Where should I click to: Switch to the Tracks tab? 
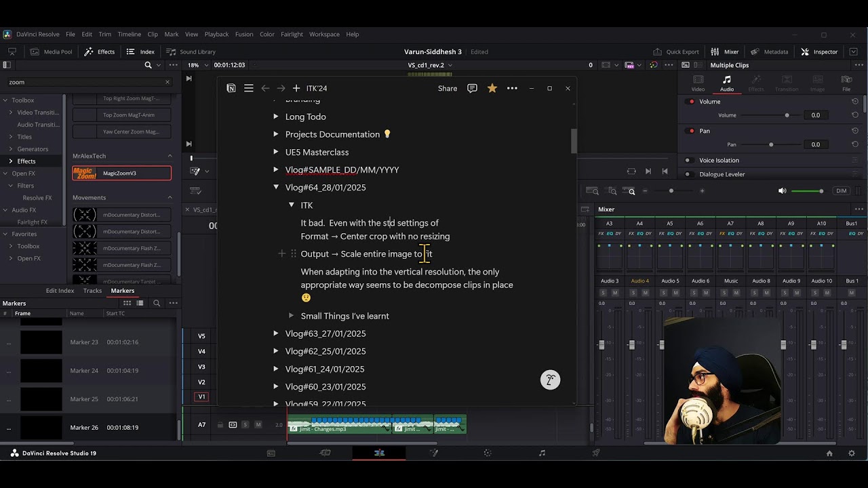click(92, 291)
